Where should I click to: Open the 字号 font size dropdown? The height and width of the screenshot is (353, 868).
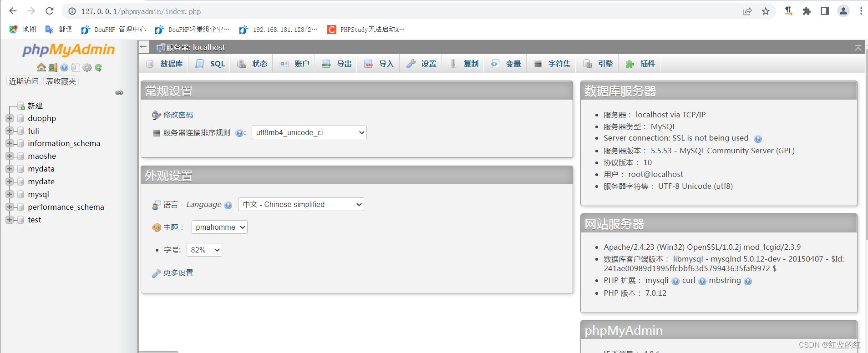[204, 250]
